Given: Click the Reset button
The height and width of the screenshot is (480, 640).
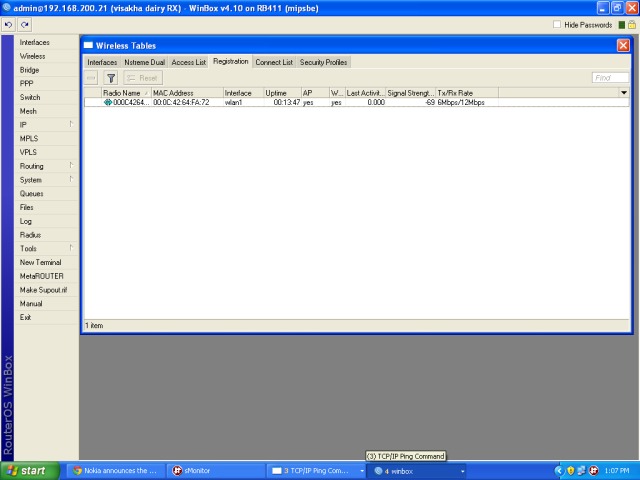Looking at the screenshot, I should tap(143, 78).
